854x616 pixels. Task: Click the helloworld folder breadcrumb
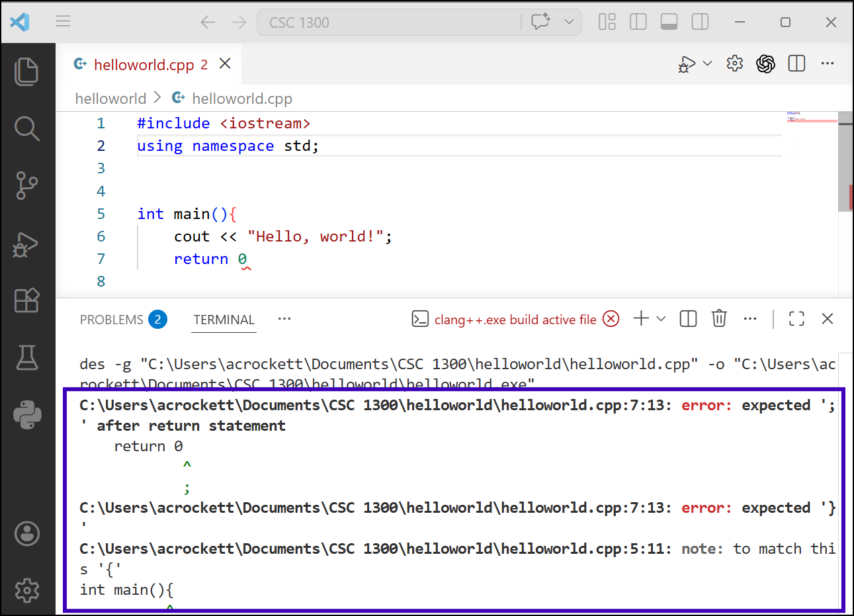pos(110,99)
